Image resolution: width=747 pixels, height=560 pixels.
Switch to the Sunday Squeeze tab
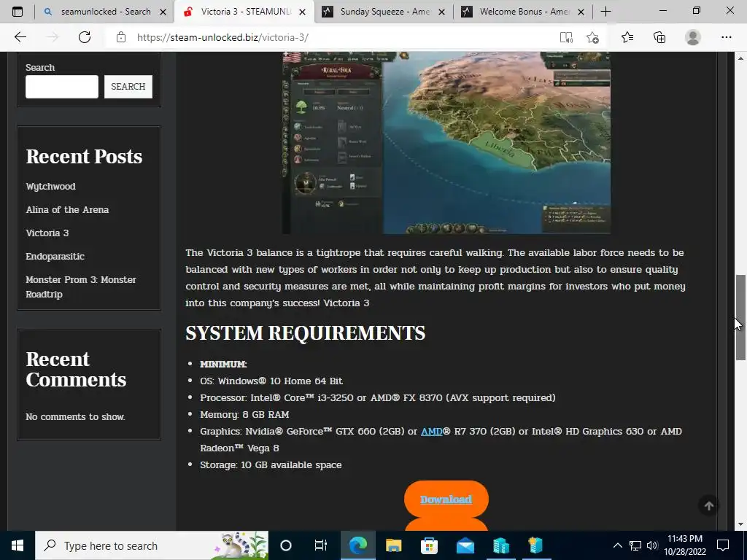[x=384, y=12]
